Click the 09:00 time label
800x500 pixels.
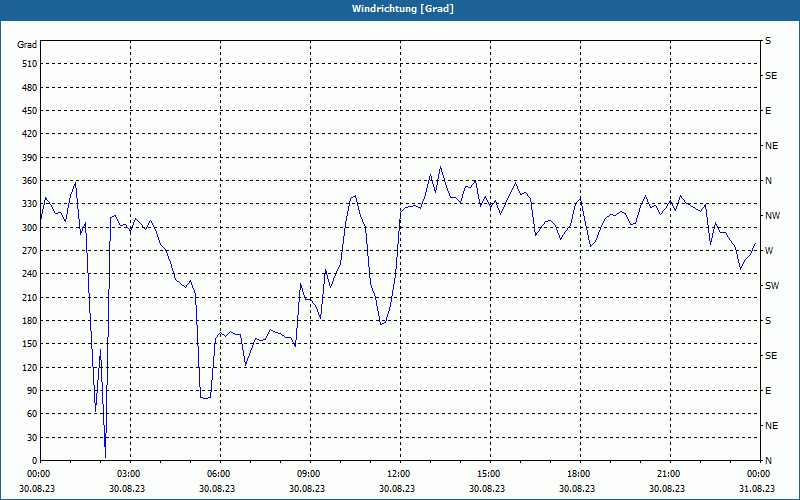pyautogui.click(x=310, y=474)
